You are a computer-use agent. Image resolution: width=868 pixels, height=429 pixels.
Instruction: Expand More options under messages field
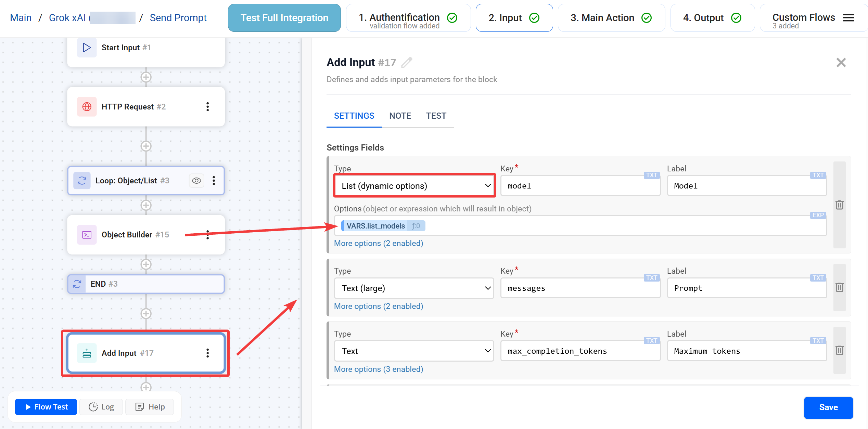(379, 306)
